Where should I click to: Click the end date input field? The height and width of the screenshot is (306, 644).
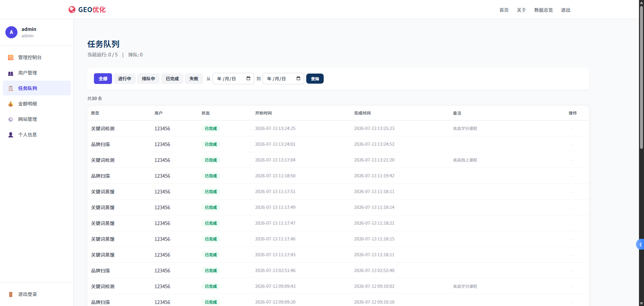point(283,79)
